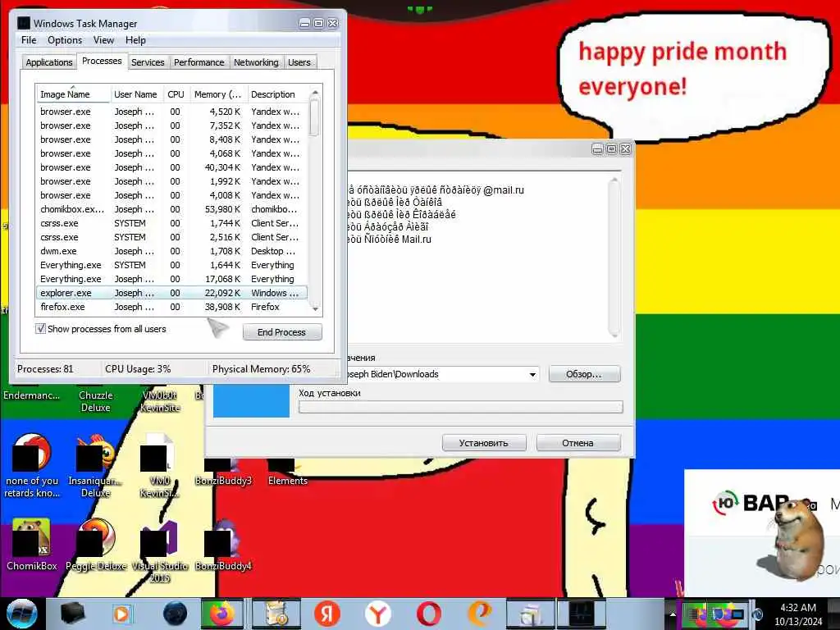The image size is (840, 630).
Task: Select Everything.exe row owned by SYSTEM
Action: coord(171,265)
